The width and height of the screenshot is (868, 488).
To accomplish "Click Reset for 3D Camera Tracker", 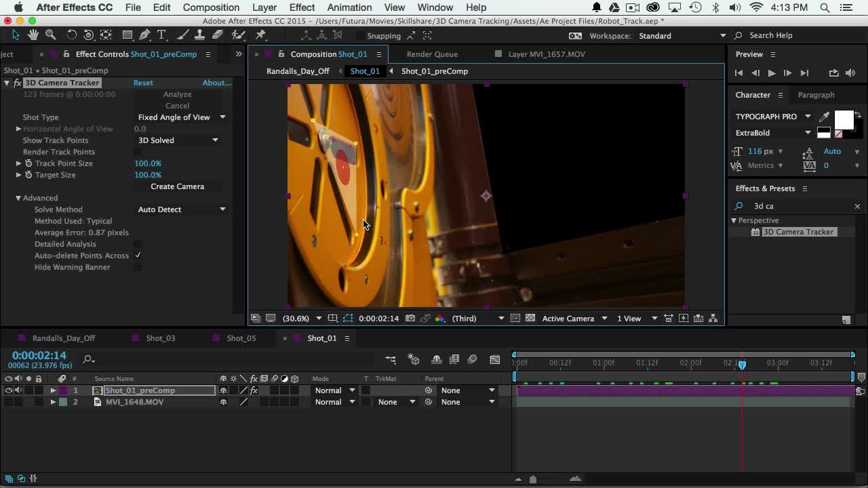I will [143, 83].
